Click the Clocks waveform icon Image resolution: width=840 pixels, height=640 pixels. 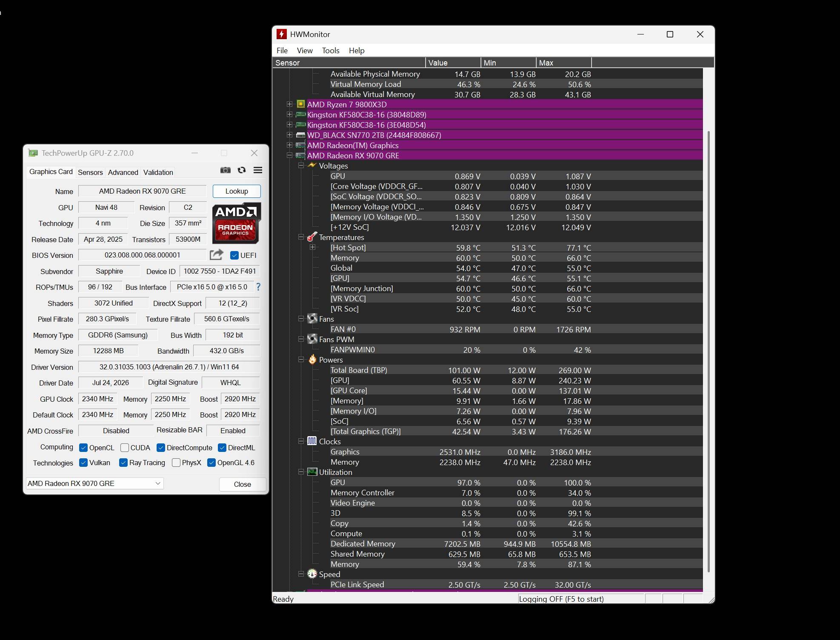[x=312, y=441]
